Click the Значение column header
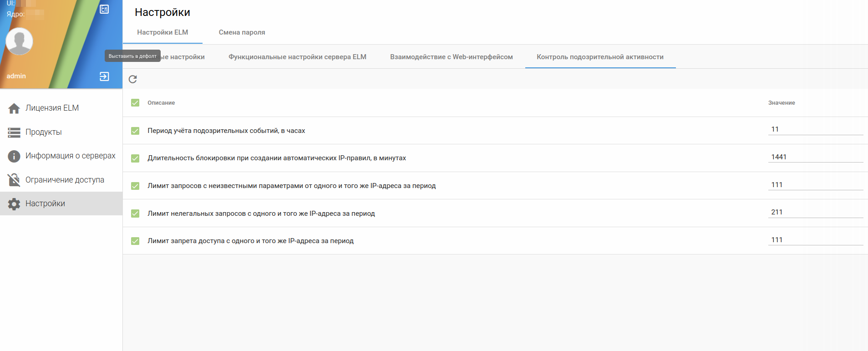The image size is (868, 351). (782, 103)
